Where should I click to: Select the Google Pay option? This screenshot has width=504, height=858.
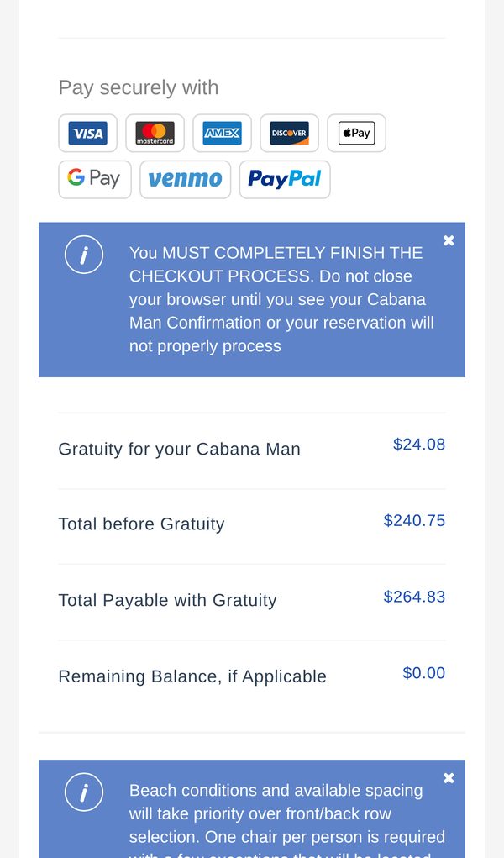95,180
